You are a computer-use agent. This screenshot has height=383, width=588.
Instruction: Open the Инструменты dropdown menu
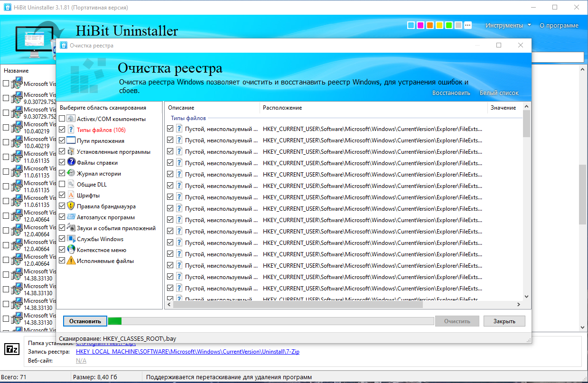click(x=508, y=26)
